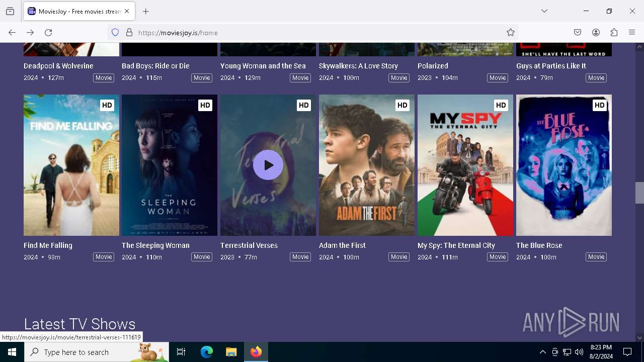
Task: Launch Microsoft Edge from the taskbar
Action: click(207, 352)
